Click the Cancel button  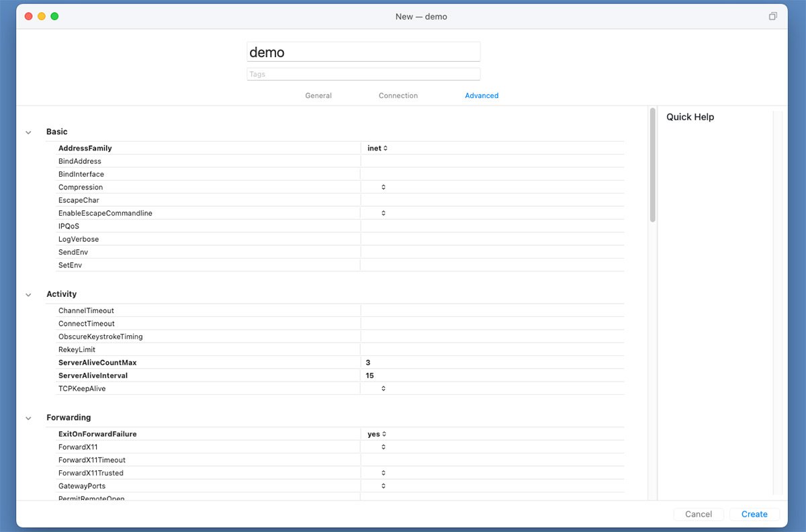[x=699, y=515]
